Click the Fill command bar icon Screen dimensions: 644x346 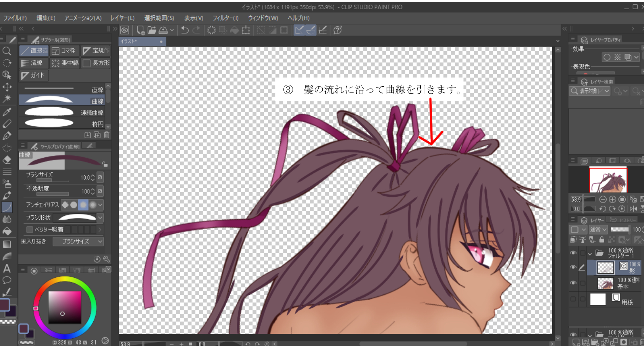(234, 30)
